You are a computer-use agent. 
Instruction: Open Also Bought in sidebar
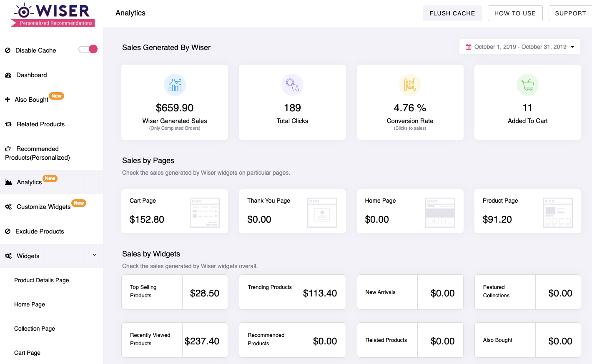[x=32, y=100]
